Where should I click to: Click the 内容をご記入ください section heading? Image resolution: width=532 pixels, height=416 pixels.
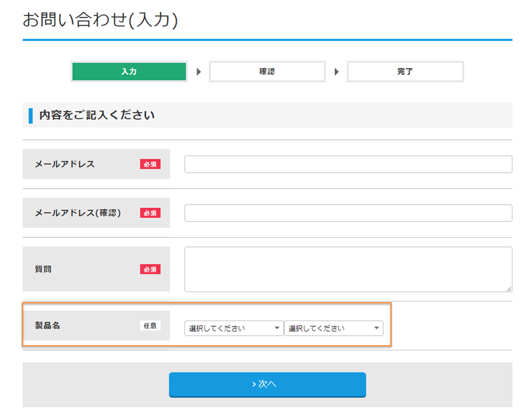point(97,115)
